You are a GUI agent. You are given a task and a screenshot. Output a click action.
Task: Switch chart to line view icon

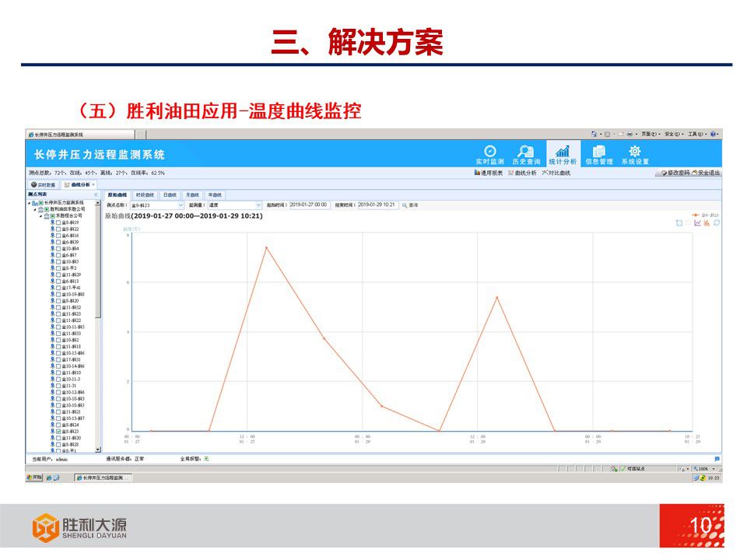click(698, 223)
